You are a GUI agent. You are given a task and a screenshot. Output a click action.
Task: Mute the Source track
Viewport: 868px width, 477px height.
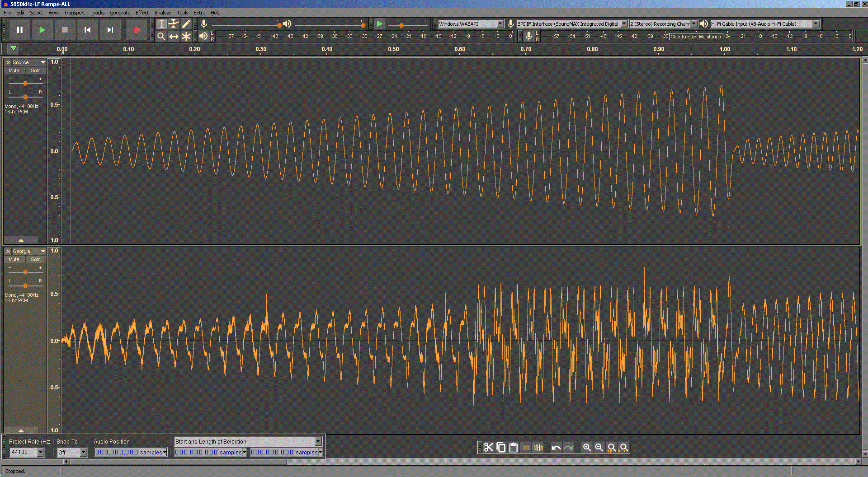(14, 70)
